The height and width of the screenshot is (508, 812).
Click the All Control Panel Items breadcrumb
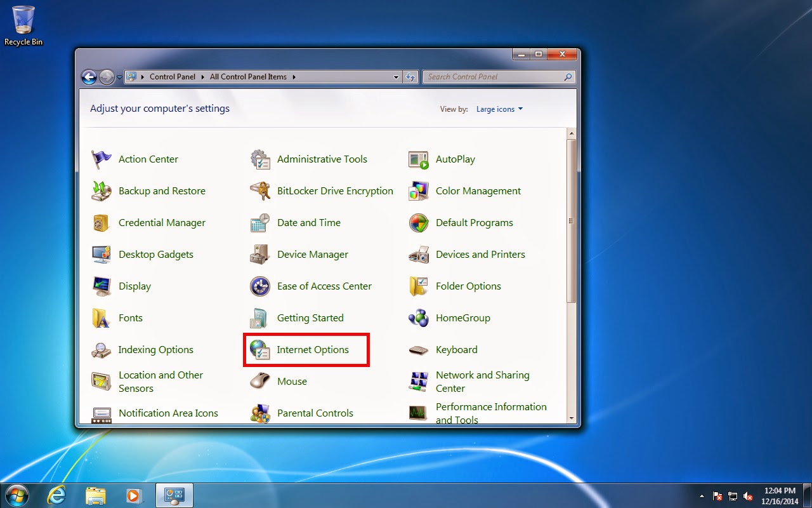tap(248, 77)
